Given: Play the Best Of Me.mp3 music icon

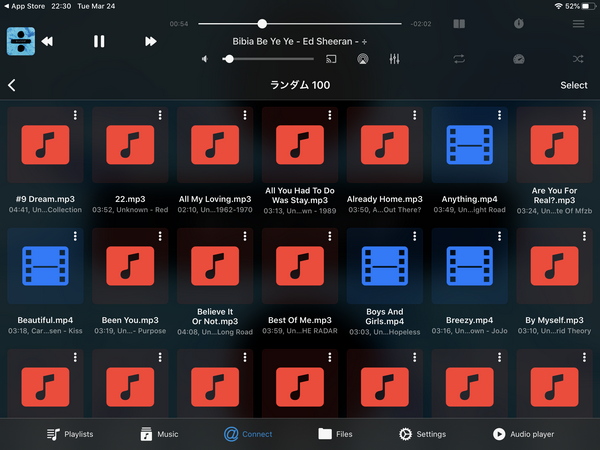Looking at the screenshot, I should [300, 266].
